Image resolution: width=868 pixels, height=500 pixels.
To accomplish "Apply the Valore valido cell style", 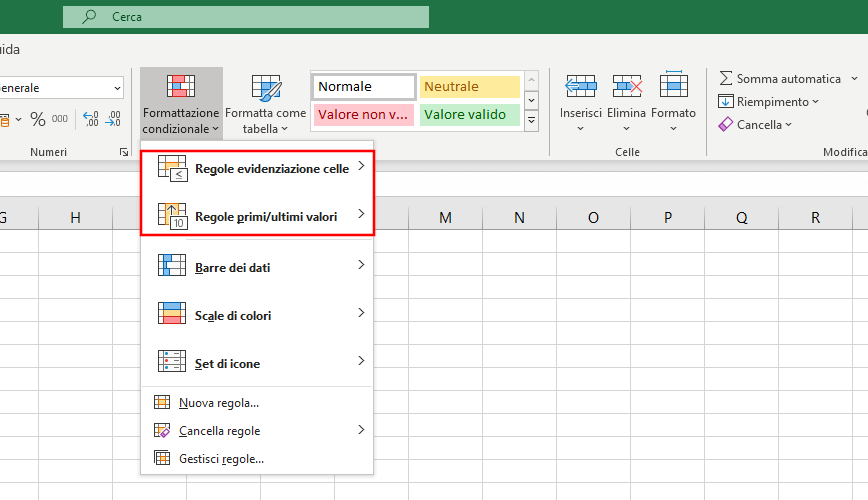I will pyautogui.click(x=469, y=115).
